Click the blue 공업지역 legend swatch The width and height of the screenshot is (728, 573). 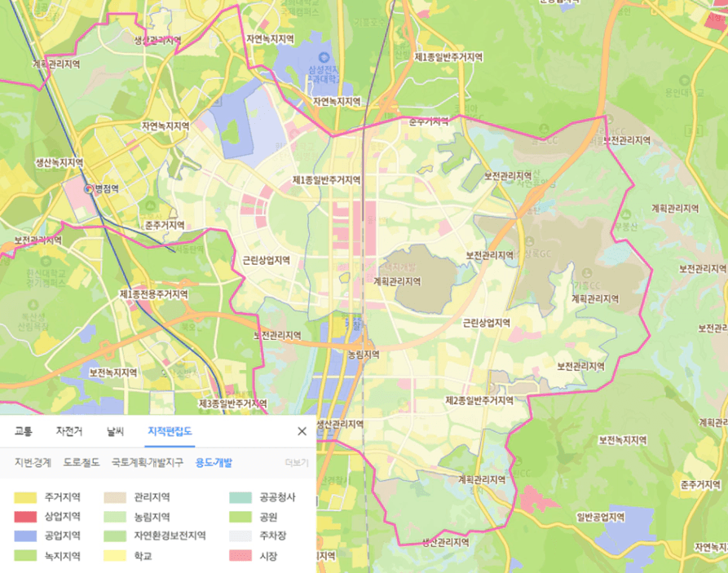coord(26,536)
